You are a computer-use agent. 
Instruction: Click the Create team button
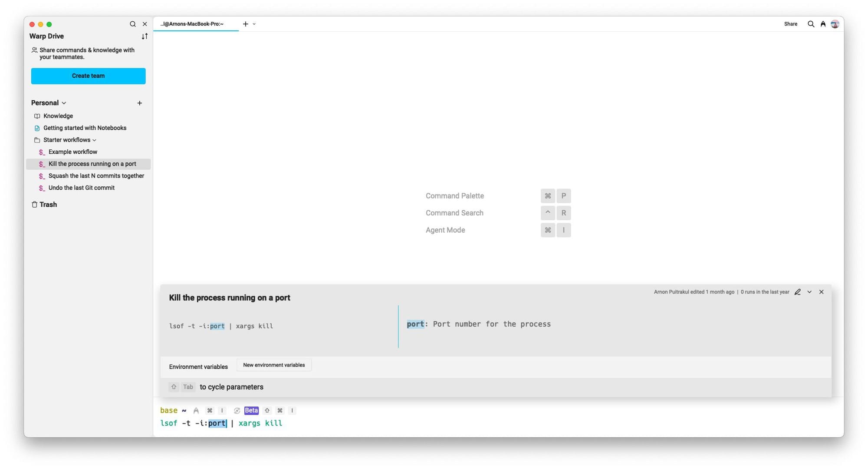88,76
